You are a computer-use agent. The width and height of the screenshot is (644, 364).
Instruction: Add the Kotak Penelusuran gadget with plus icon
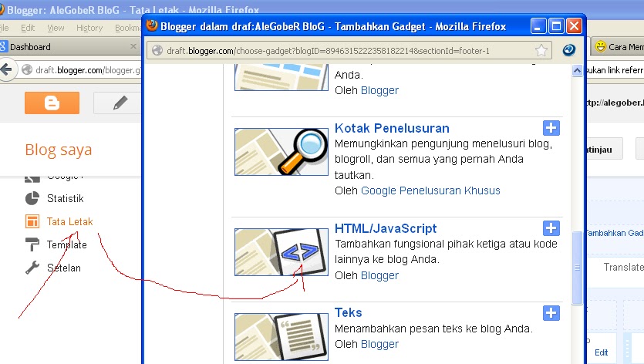[x=551, y=128]
